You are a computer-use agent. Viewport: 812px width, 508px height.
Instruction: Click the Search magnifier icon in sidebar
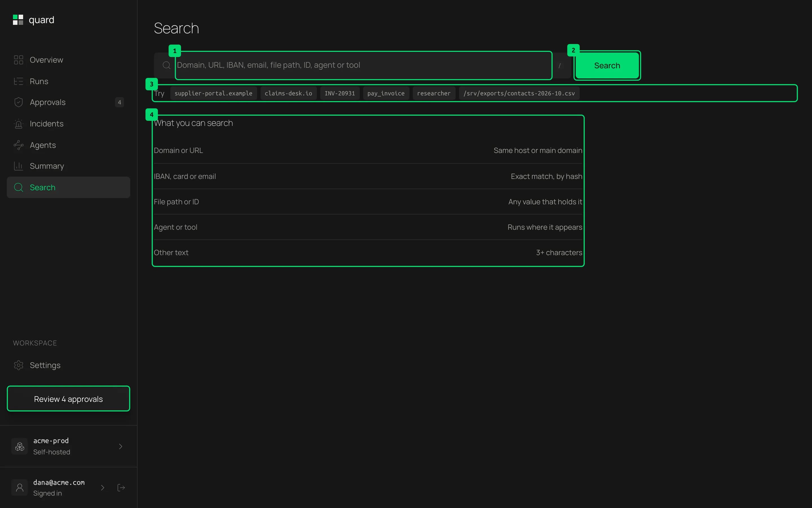tap(18, 187)
